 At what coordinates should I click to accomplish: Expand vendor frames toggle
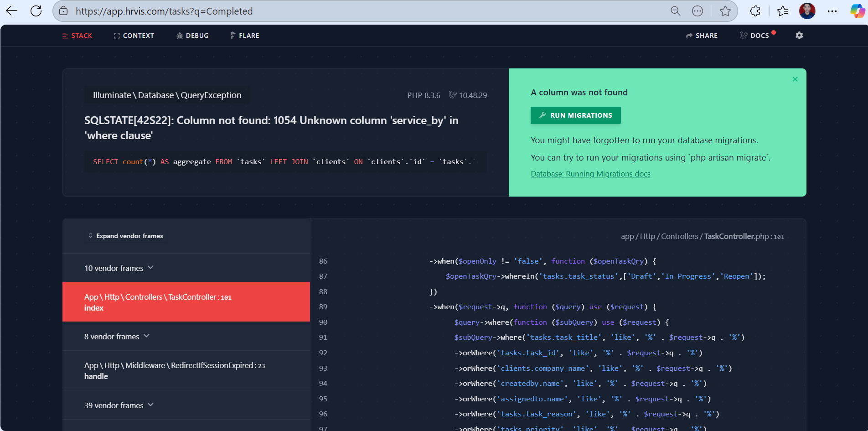tap(125, 236)
